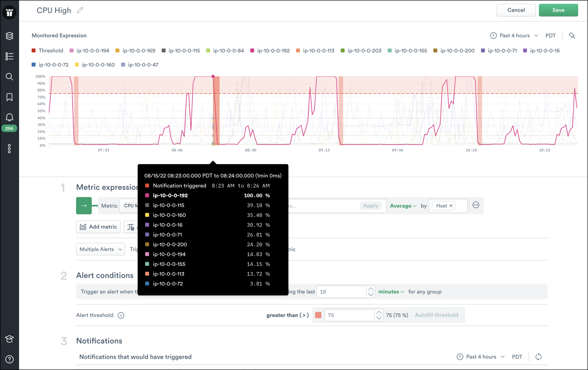
Task: Toggle ip-10-0-0-169 series in legend
Action: pyautogui.click(x=135, y=51)
